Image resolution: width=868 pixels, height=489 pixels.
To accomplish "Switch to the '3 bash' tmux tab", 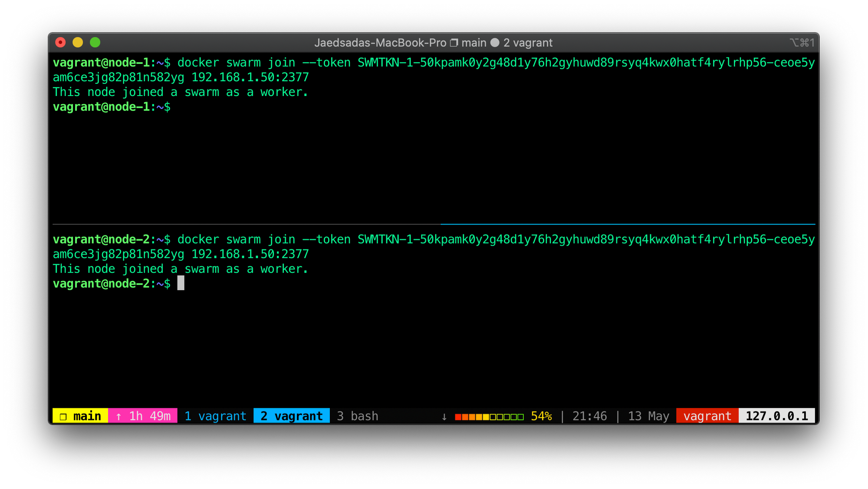I will (x=358, y=416).
